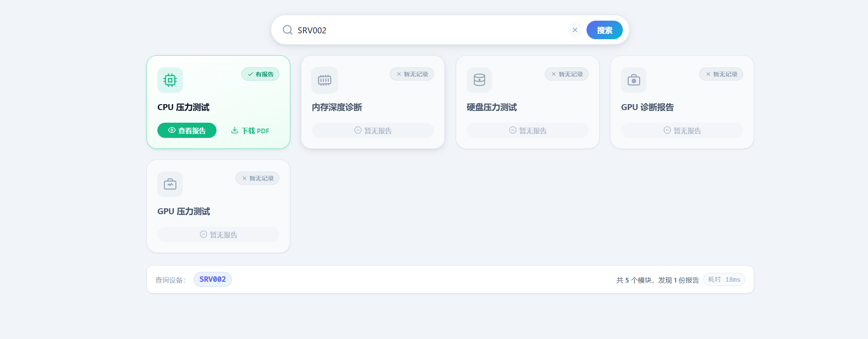The height and width of the screenshot is (339, 868).
Task: Click the 有报告 status badge
Action: click(x=260, y=74)
